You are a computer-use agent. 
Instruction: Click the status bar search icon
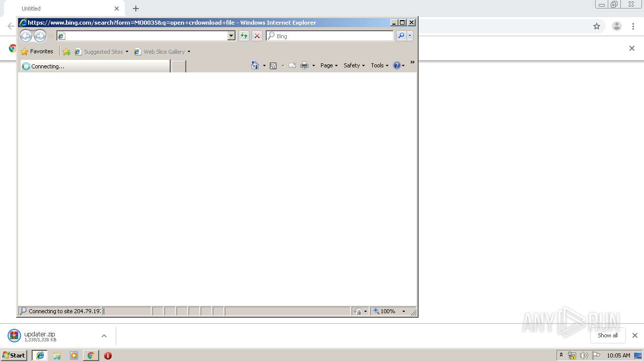point(23,311)
